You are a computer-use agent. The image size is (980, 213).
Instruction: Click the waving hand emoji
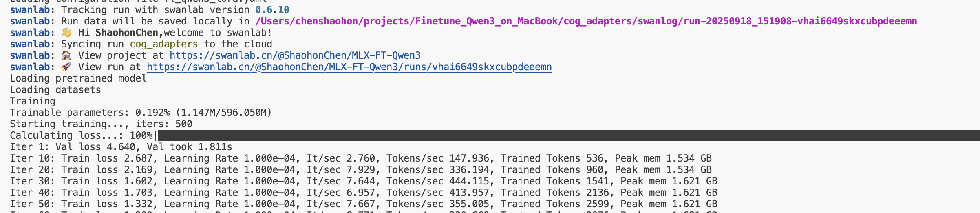66,33
